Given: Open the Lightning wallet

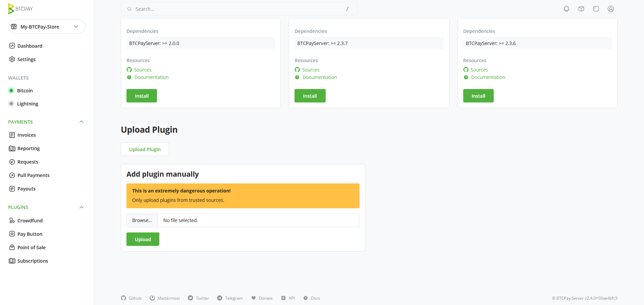Looking at the screenshot, I should point(28,104).
